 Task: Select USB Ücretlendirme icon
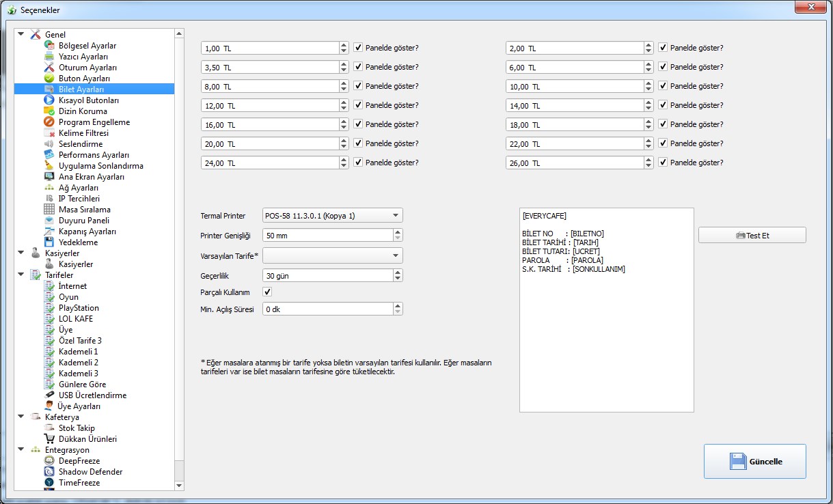[x=49, y=395]
